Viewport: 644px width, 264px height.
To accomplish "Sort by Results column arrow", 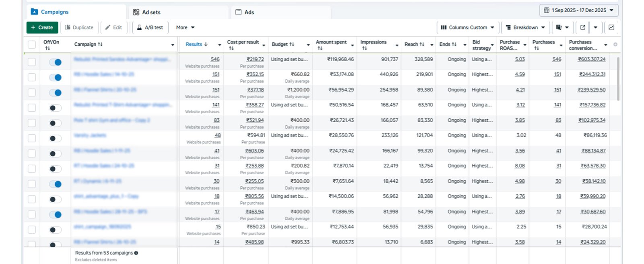I will click(x=206, y=44).
